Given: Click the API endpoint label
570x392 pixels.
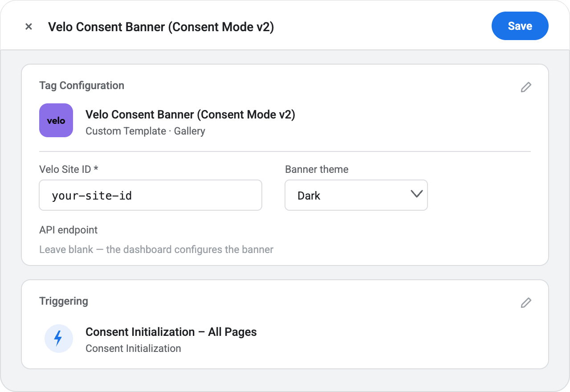Looking at the screenshot, I should (x=68, y=230).
